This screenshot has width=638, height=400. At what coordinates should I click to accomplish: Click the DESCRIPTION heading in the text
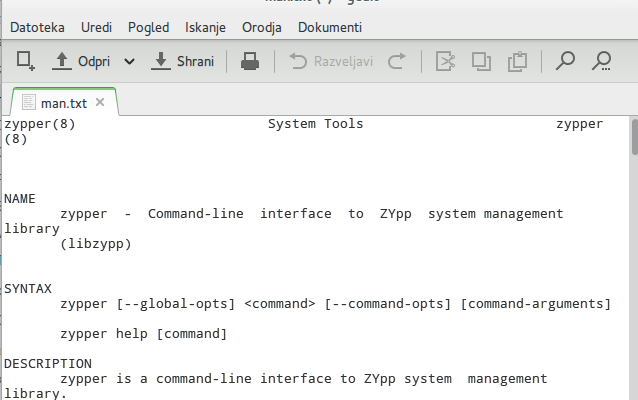(48, 363)
